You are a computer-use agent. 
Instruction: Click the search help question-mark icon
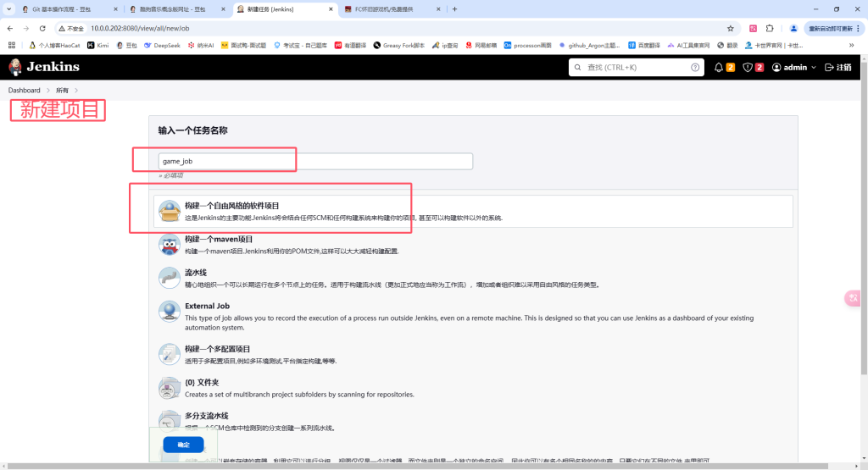pos(696,67)
